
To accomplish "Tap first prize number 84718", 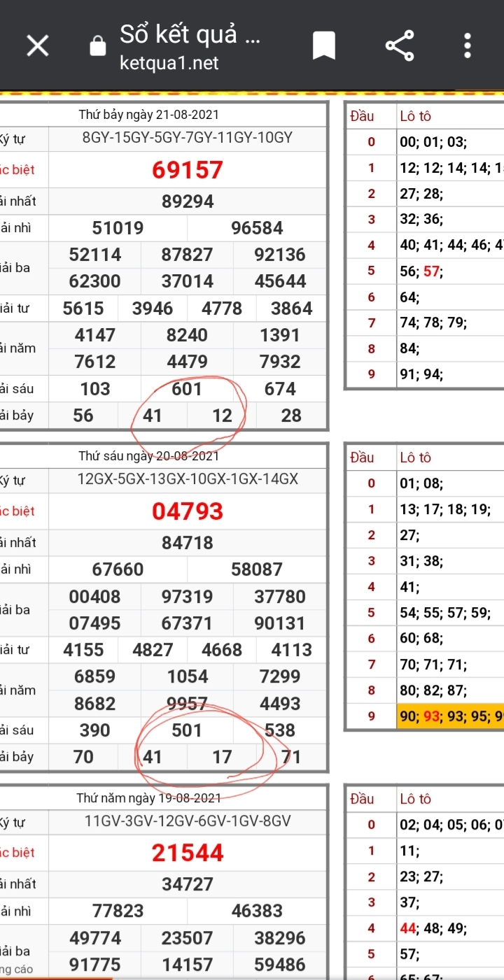I will click(x=188, y=543).
